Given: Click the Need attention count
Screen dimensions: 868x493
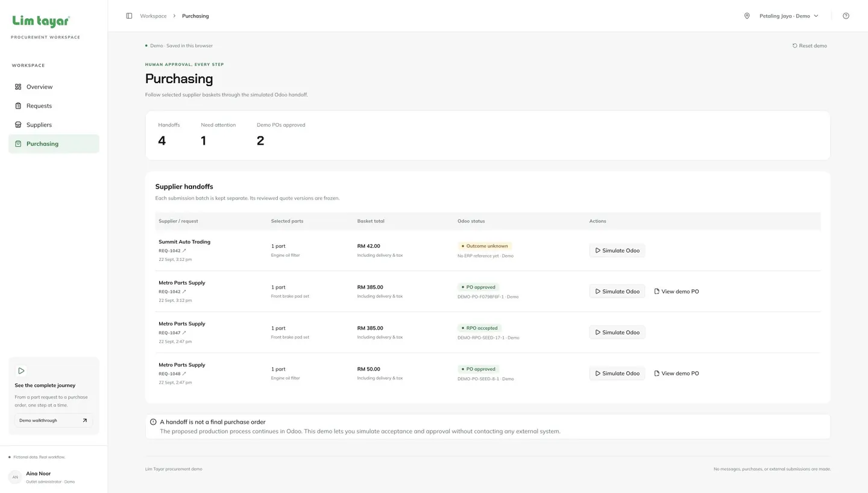Looking at the screenshot, I should 203,140.
